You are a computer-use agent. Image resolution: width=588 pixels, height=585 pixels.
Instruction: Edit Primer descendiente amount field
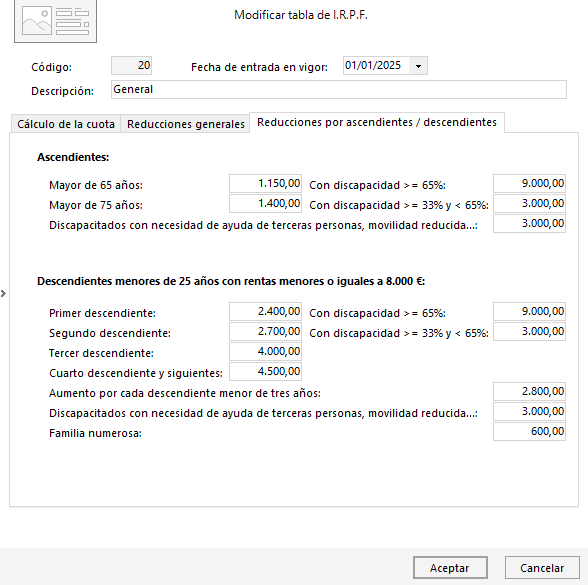266,312
